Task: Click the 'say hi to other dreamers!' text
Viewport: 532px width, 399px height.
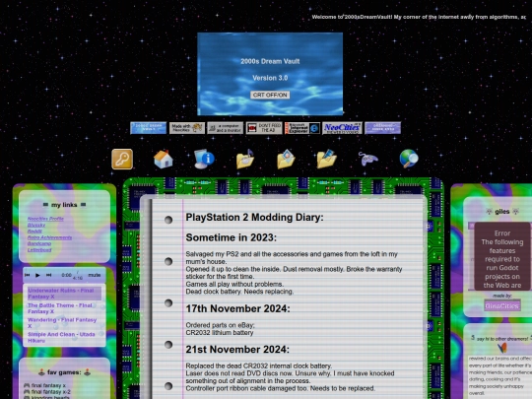Action: (502, 339)
